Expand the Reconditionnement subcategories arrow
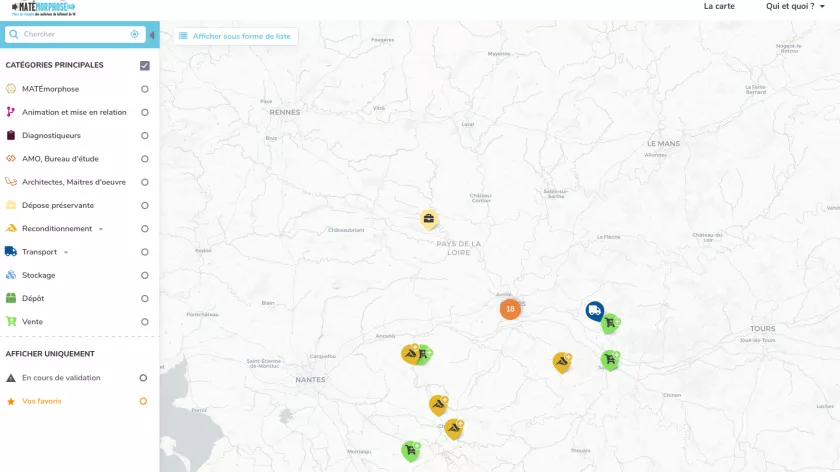This screenshot has width=840, height=472. (x=101, y=229)
